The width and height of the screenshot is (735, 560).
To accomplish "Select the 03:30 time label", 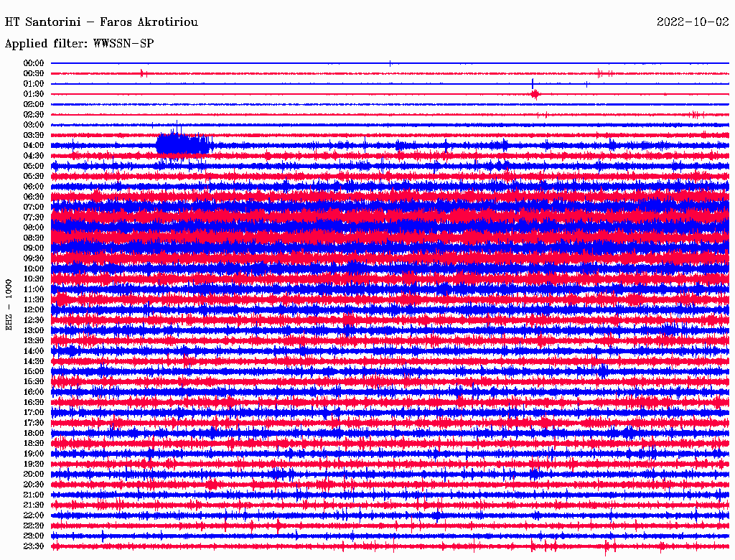I will coord(34,135).
